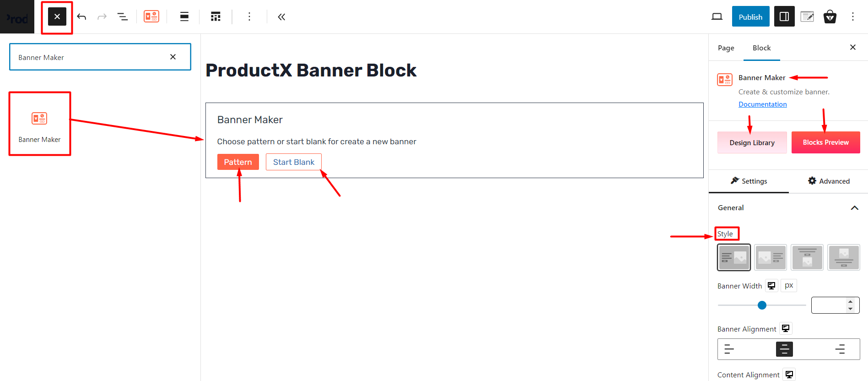Decrease Banner Width with down stepper
Image resolution: width=868 pixels, height=381 pixels.
850,309
